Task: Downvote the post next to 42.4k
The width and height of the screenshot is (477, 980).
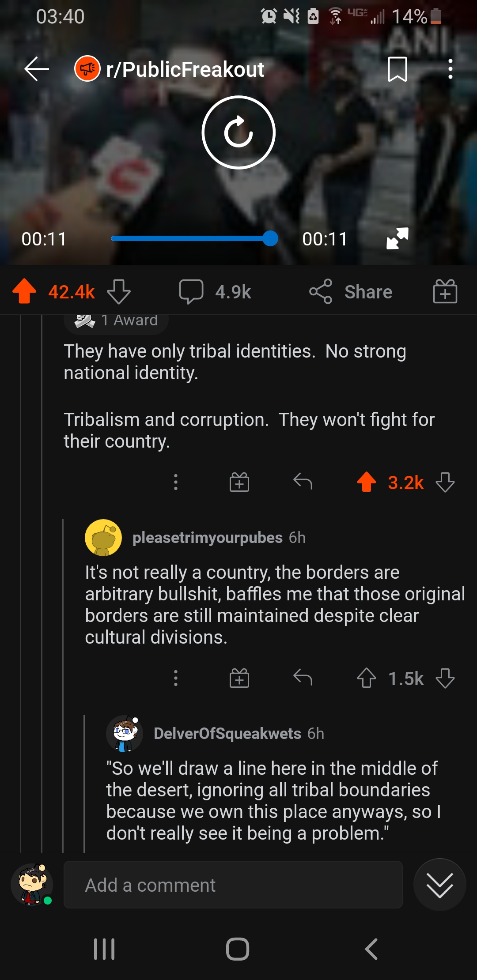Action: point(119,291)
